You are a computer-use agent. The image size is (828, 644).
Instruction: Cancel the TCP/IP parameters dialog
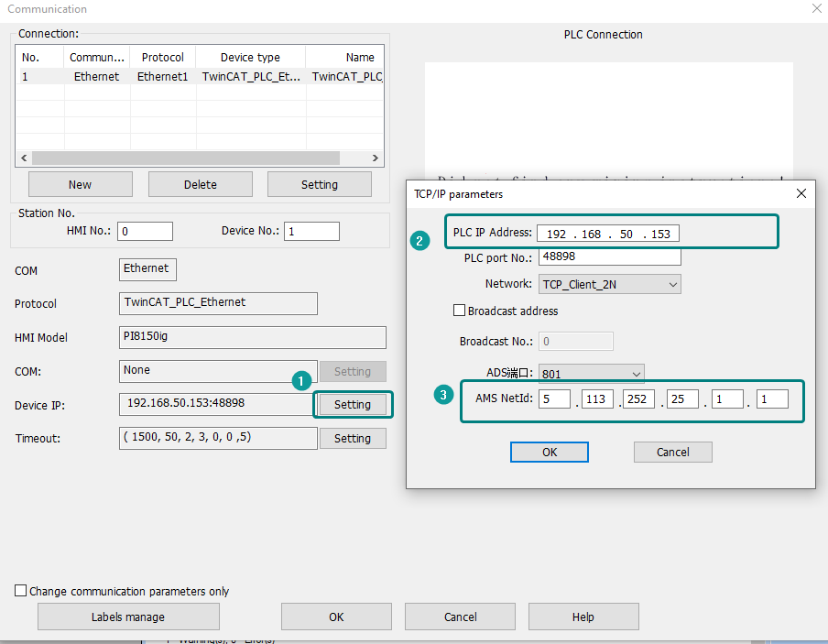point(672,452)
